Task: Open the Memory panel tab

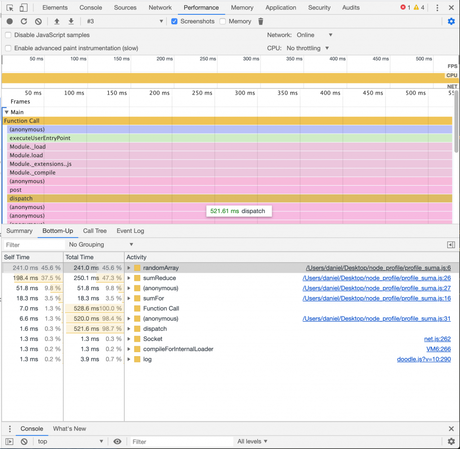Action: 242,8
